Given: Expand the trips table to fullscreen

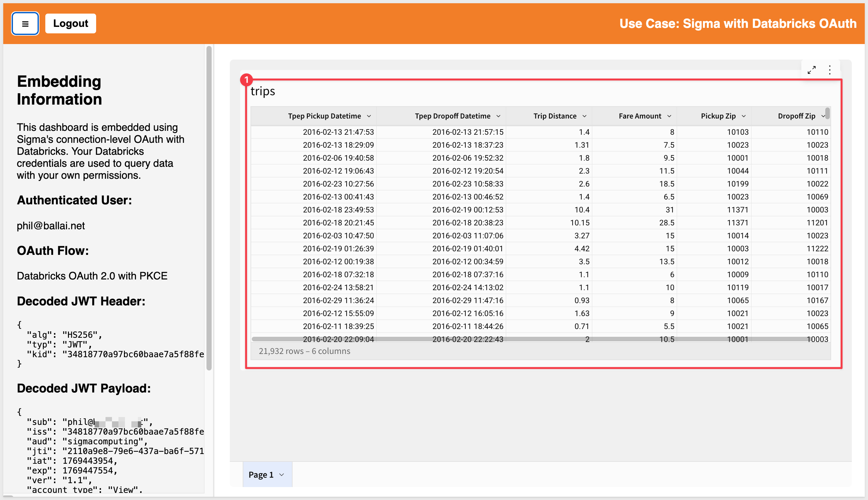Looking at the screenshot, I should coord(811,70).
